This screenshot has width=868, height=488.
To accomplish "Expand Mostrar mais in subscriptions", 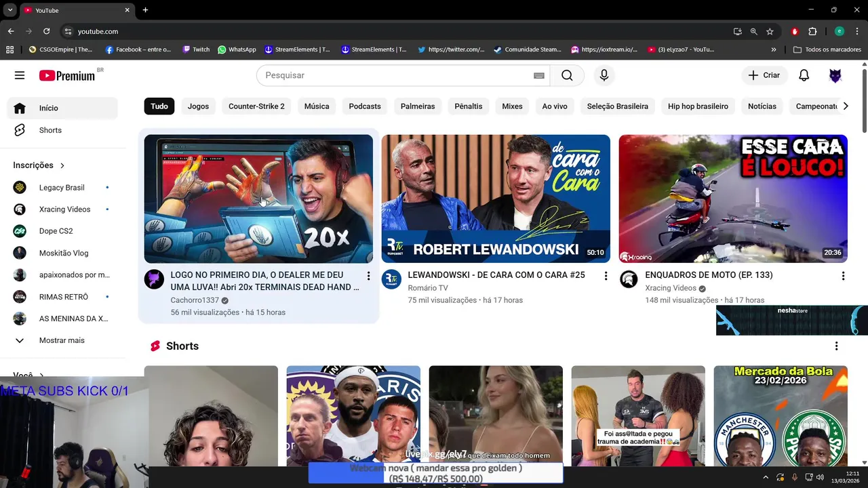I will coord(62,340).
